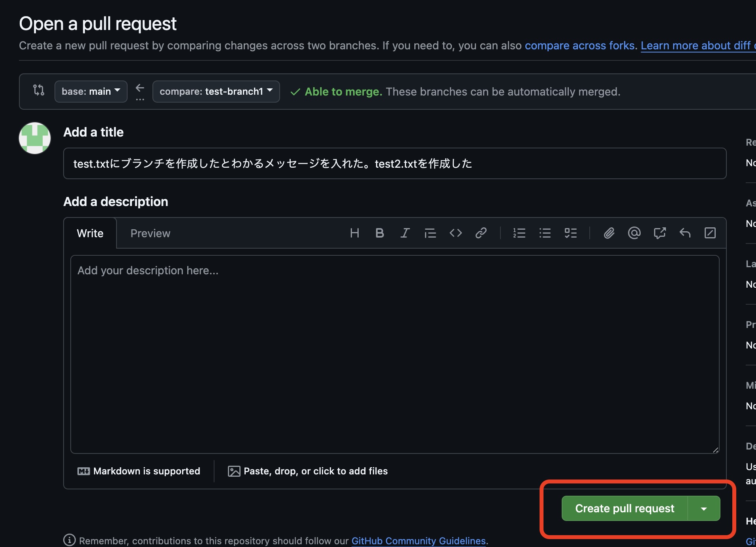Screen dimensions: 756x547
Task: Apply italic formatting
Action: [x=405, y=233]
